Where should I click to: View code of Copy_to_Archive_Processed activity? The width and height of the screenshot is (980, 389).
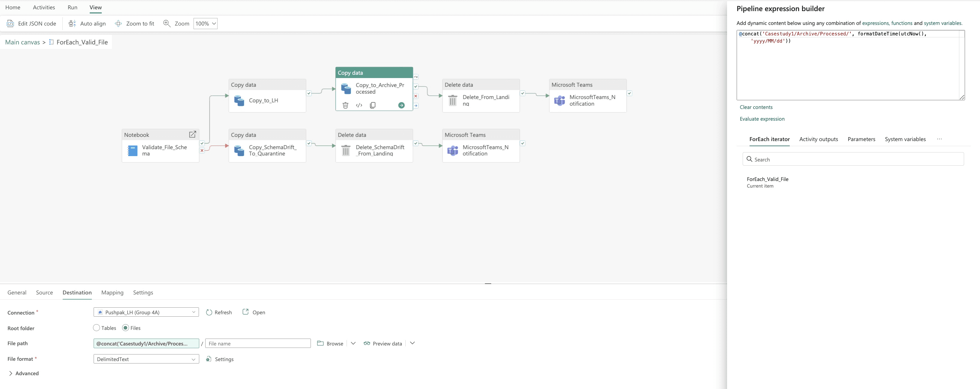pyautogui.click(x=359, y=105)
